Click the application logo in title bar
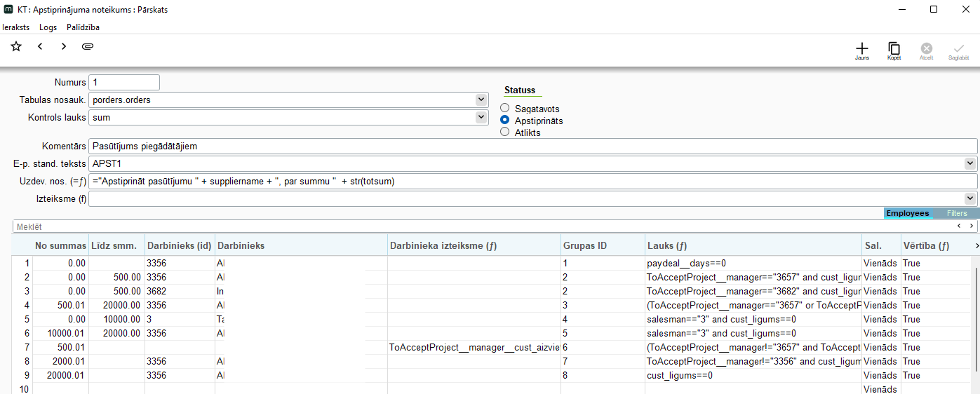Viewport: 980px width, 394px height. point(8,10)
